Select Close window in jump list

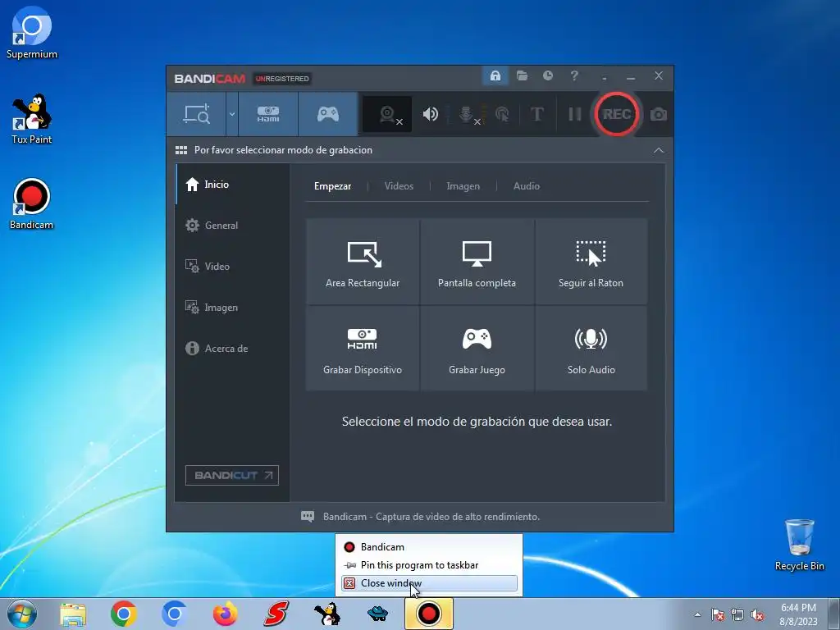[428, 583]
